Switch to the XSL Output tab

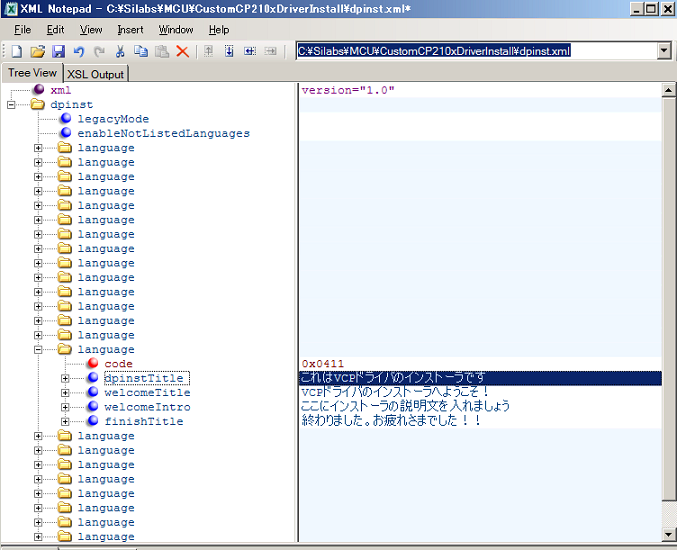(96, 74)
